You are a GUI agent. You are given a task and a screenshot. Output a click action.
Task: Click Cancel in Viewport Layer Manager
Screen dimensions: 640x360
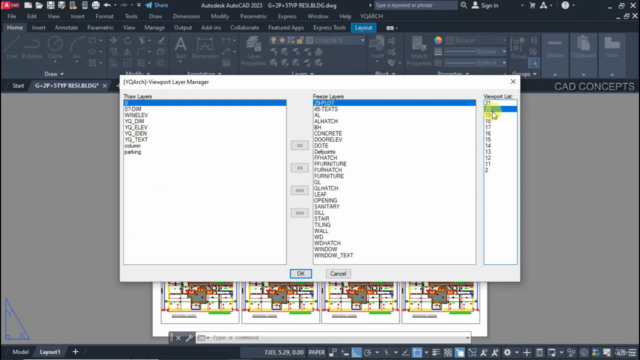(338, 273)
